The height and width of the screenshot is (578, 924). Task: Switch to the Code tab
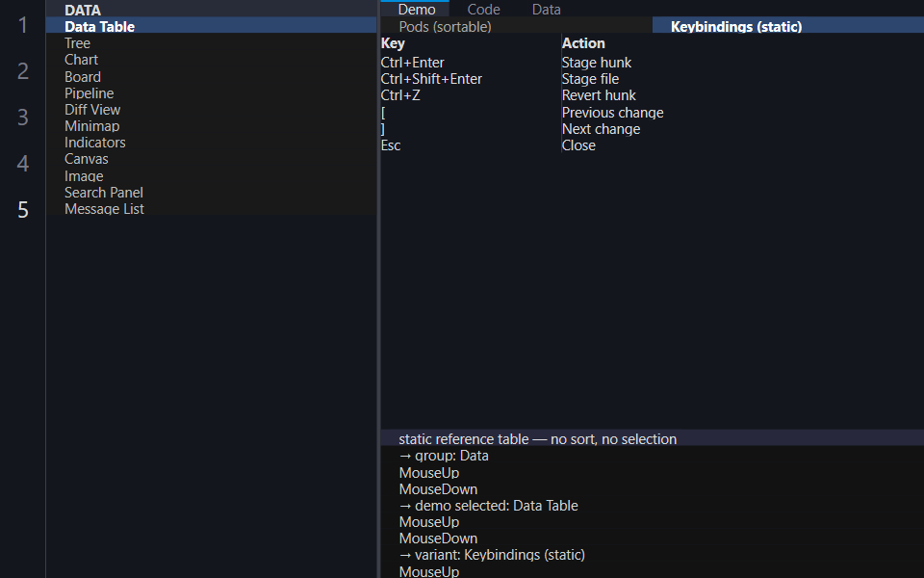[x=483, y=9]
